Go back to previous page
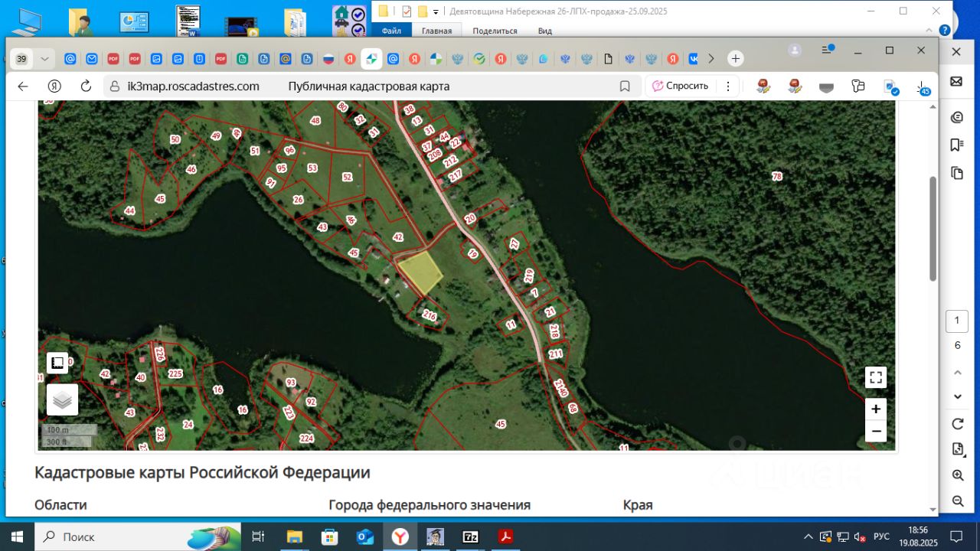Screen dimensions: 980x551 [x=23, y=86]
